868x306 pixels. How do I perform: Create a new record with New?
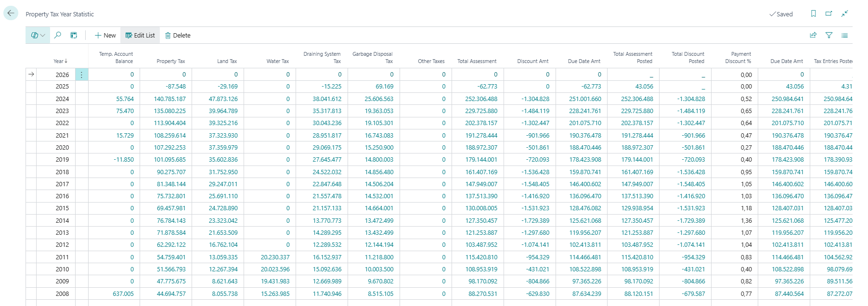(x=105, y=35)
